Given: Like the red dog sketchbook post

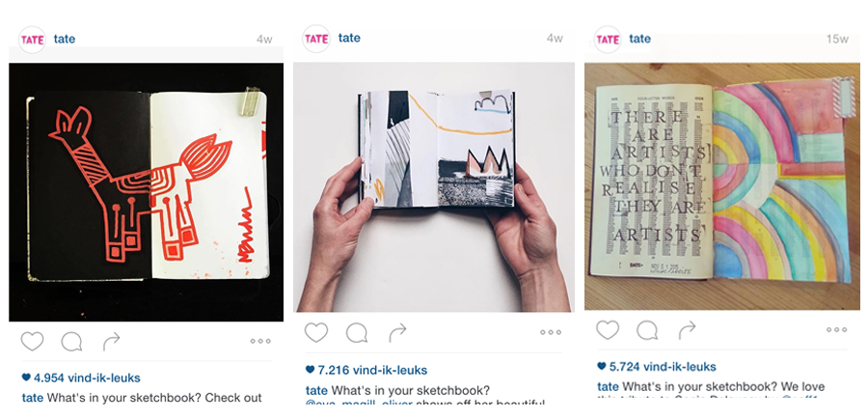Looking at the screenshot, I should (x=32, y=342).
